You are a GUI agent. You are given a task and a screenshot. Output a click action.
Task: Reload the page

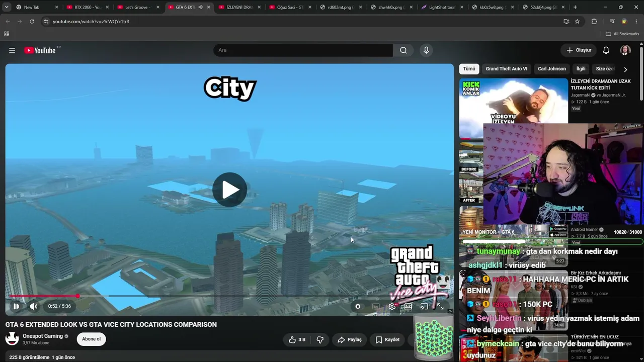[x=32, y=22]
